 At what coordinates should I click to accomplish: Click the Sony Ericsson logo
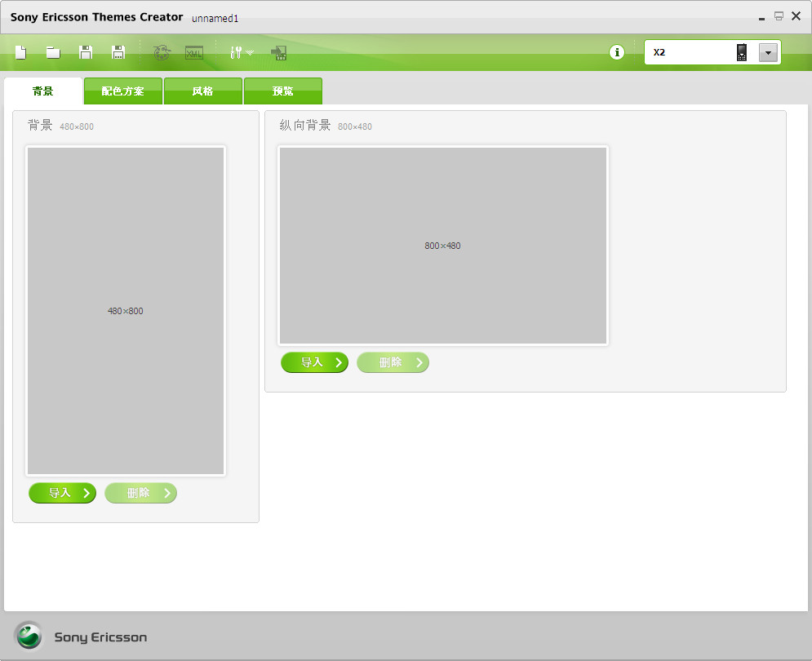click(29, 637)
